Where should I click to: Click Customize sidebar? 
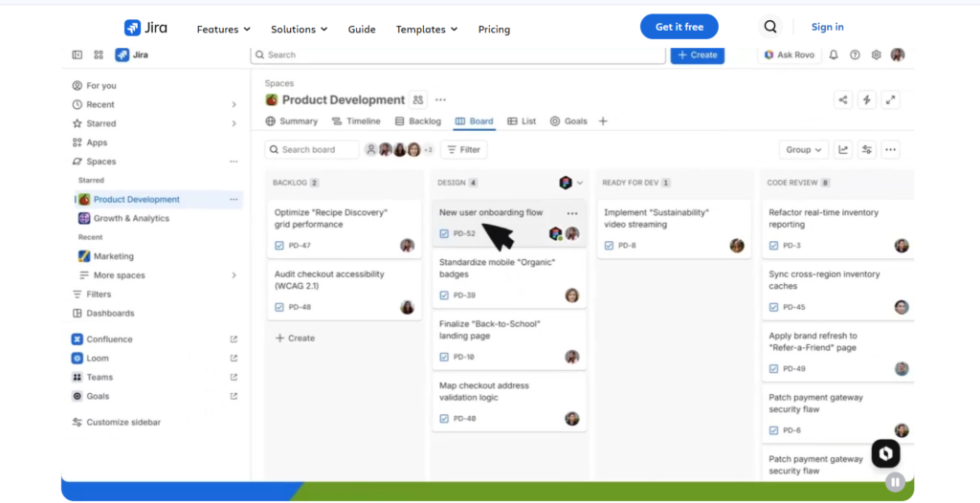point(116,423)
